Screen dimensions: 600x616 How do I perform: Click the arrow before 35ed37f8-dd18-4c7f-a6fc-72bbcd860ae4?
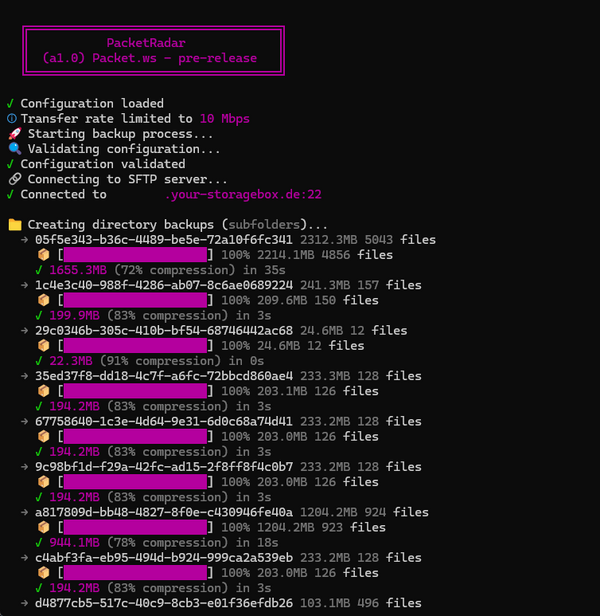(x=25, y=376)
